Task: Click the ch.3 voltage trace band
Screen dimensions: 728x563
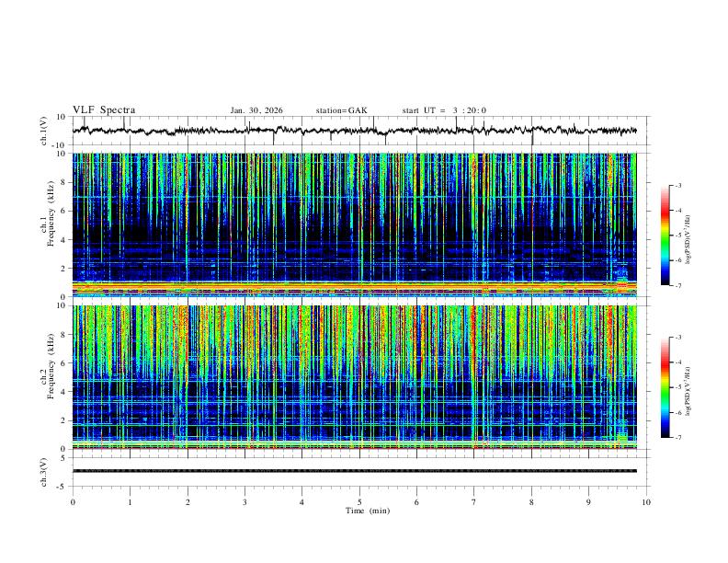Action: [x=355, y=471]
